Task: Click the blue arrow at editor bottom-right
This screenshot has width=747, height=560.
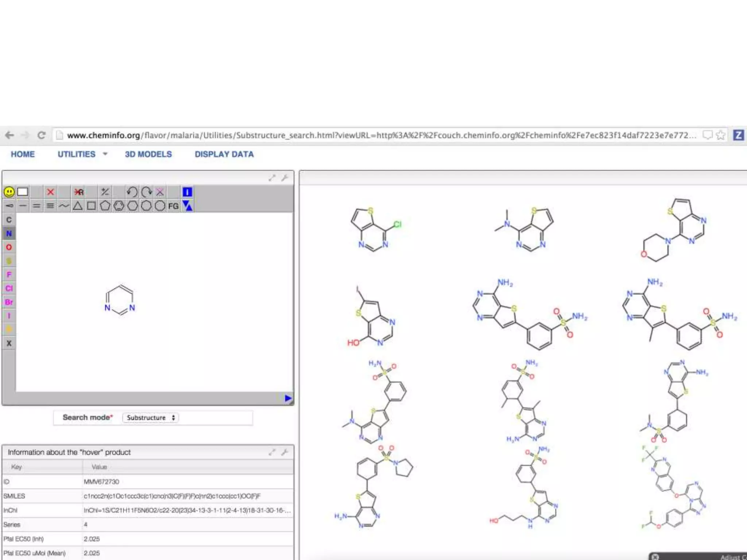Action: pos(288,398)
